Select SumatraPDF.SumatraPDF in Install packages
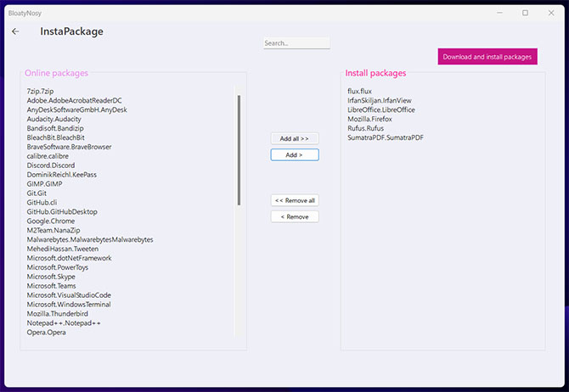Viewport: 569px width, 392px height. click(386, 137)
